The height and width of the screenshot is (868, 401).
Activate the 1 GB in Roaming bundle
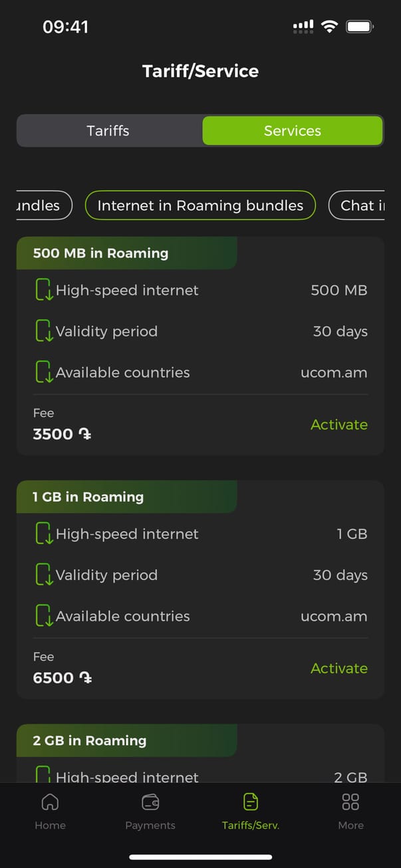[338, 668]
